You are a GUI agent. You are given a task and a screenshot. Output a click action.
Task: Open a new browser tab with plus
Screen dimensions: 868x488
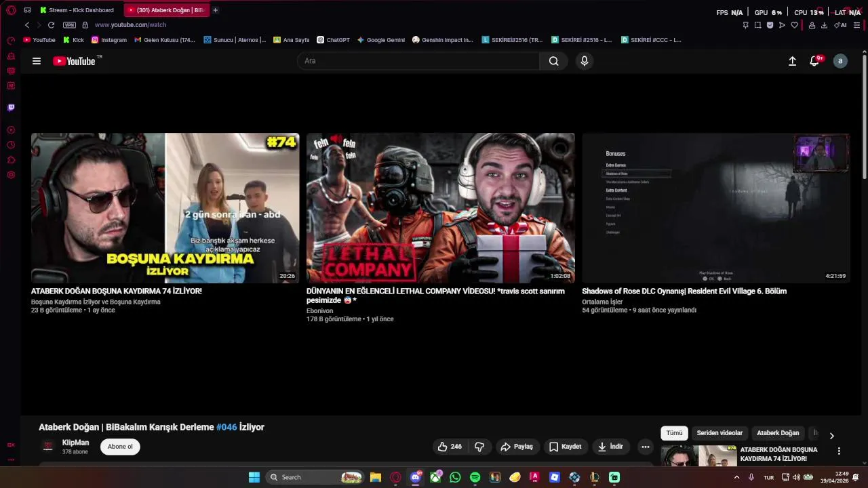[216, 10]
